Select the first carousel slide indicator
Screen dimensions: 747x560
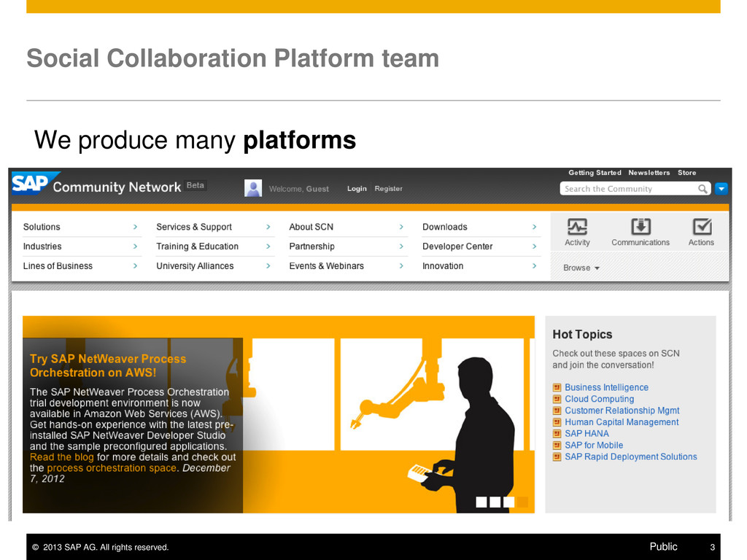pyautogui.click(x=481, y=502)
